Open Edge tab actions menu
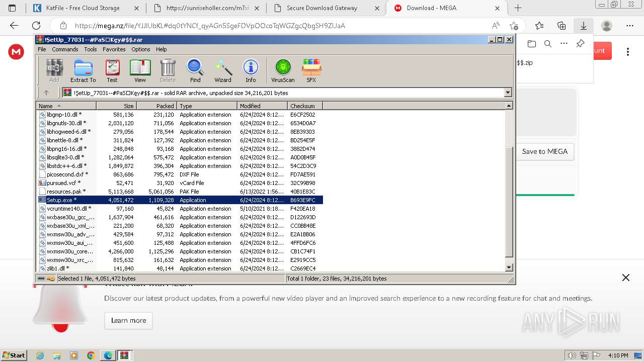The height and width of the screenshot is (362, 644). coord(13,8)
